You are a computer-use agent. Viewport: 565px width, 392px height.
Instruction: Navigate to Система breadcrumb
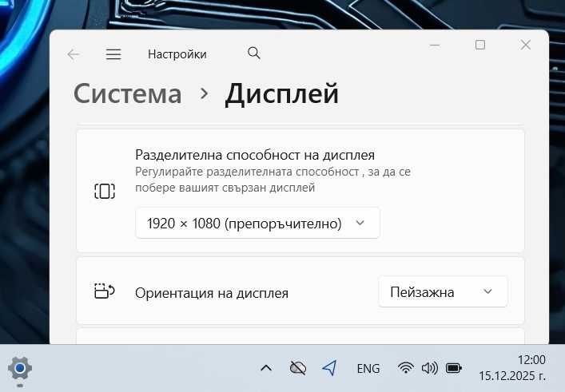point(128,93)
